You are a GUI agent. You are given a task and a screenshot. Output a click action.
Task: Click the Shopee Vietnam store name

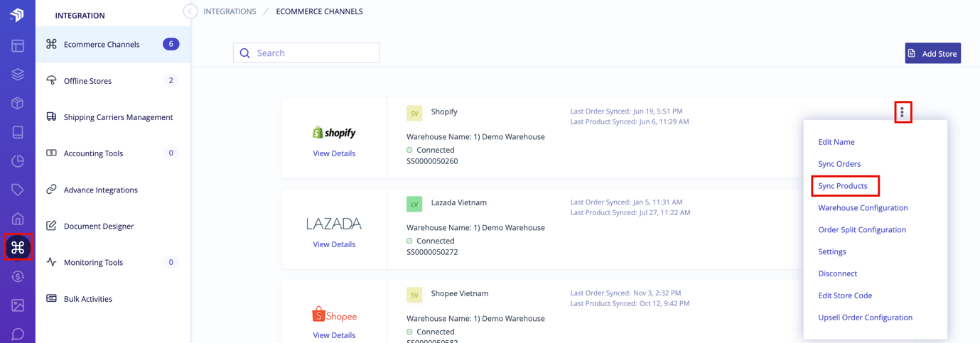click(460, 293)
